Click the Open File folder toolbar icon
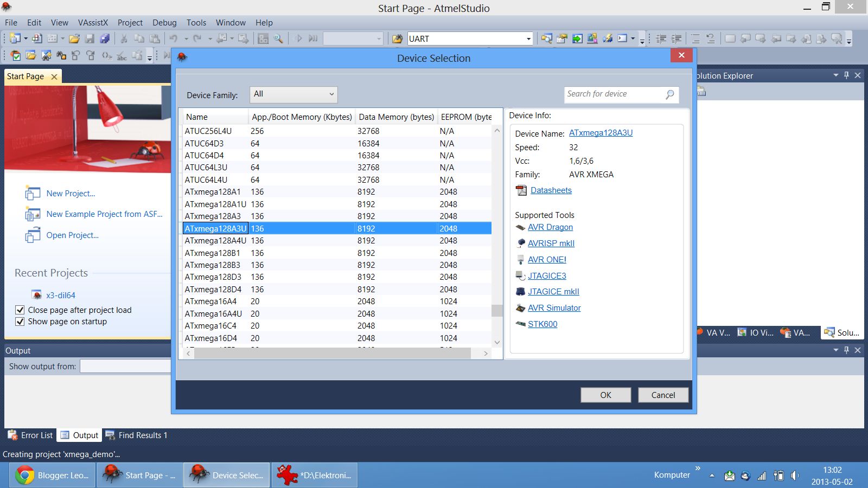868x488 pixels. point(74,38)
